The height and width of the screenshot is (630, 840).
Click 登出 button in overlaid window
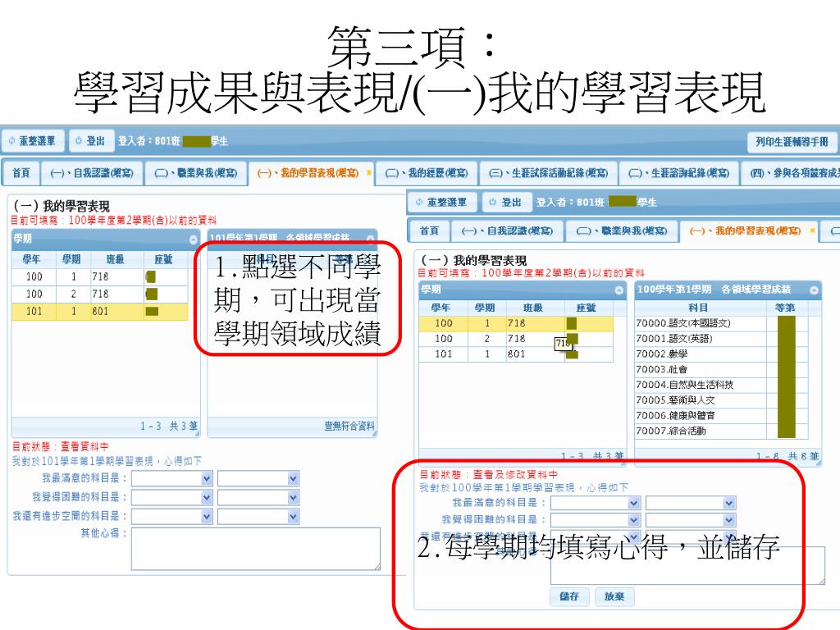(x=505, y=203)
